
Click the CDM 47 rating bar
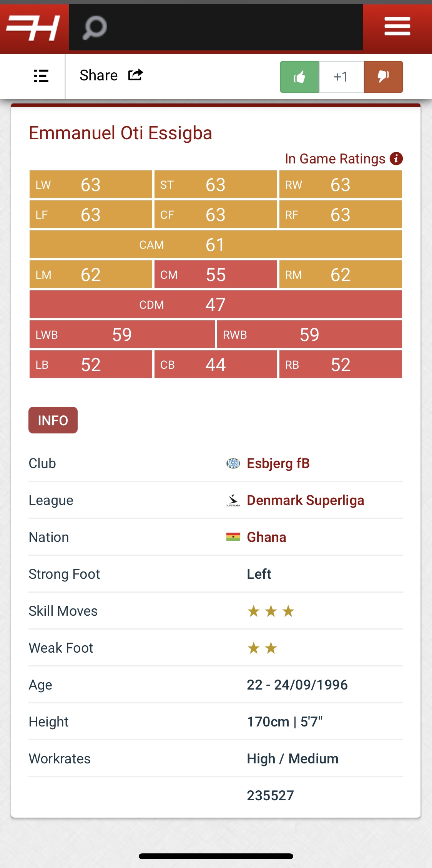(x=215, y=305)
